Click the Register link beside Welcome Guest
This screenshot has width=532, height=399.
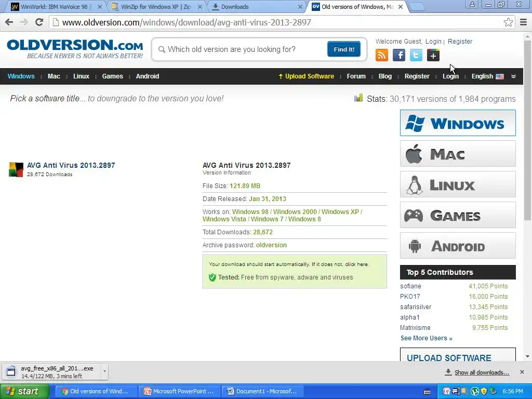(460, 42)
